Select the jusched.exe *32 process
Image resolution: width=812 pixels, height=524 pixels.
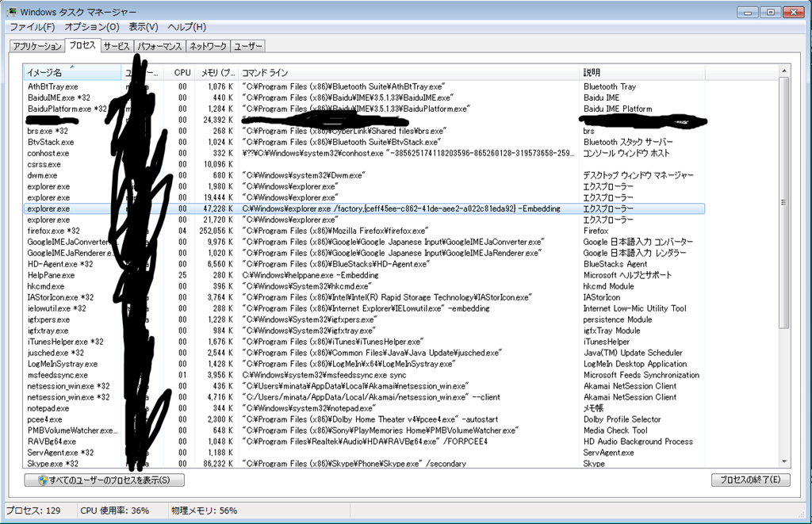(364, 353)
